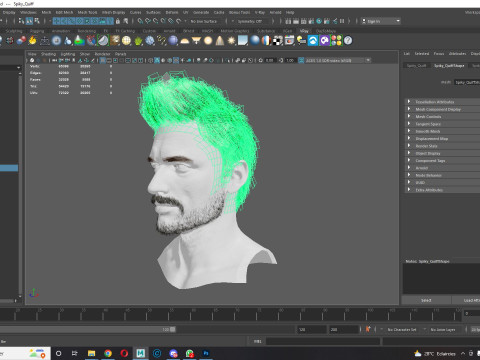Expand the Mesh Controls section
The width and height of the screenshot is (480, 360).
click(x=442, y=116)
